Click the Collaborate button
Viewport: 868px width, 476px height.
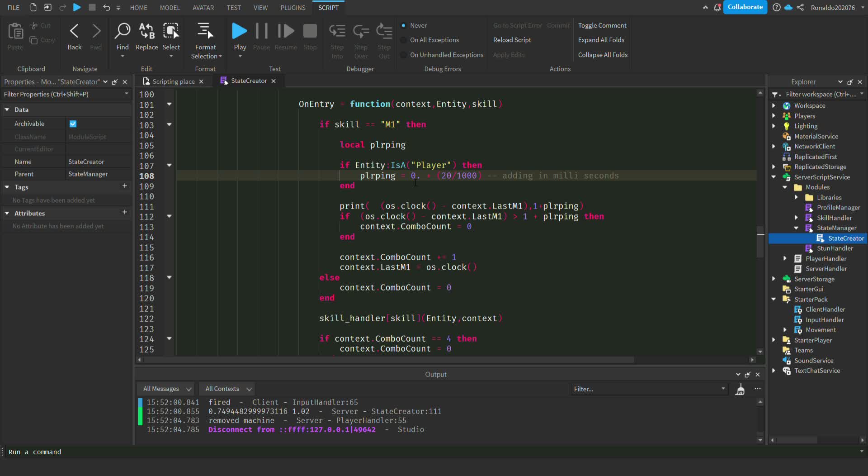coord(745,7)
